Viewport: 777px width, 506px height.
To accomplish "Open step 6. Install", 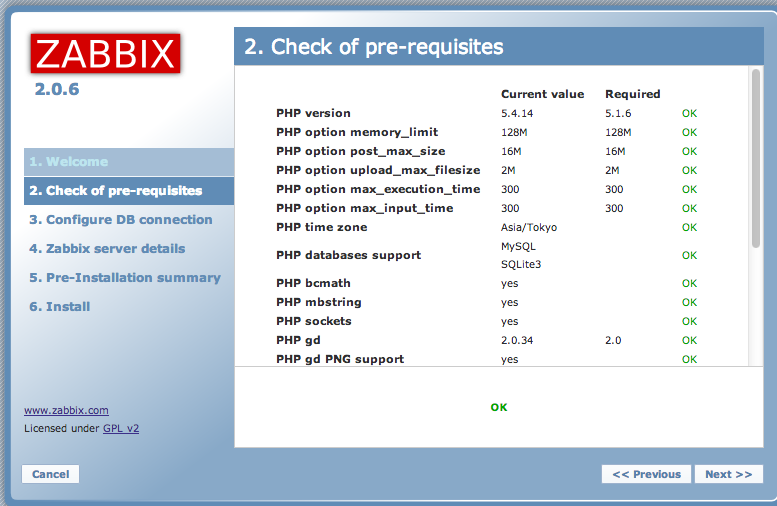I will (59, 306).
